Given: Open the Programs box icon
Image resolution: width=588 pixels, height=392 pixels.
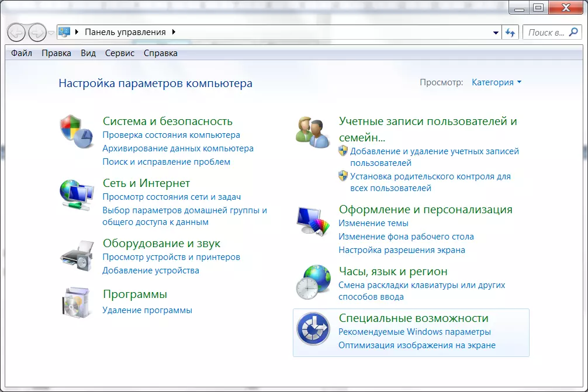Looking at the screenshot, I should coord(77,301).
